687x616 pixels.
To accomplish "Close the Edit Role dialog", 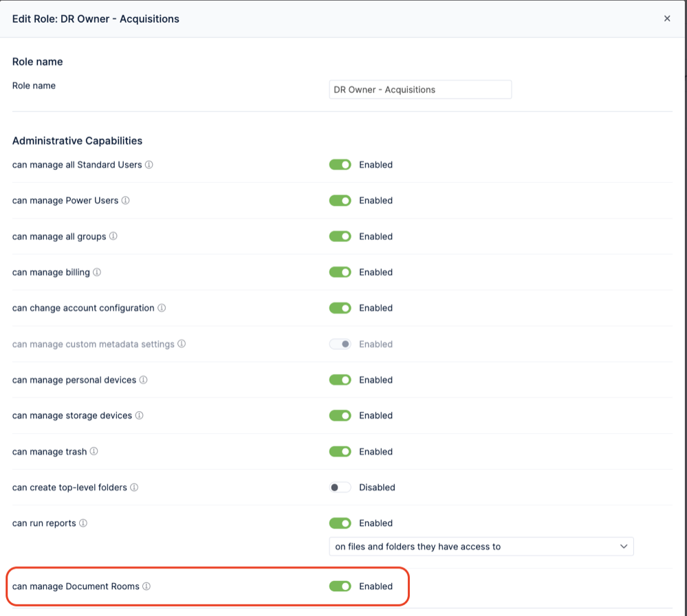I will pos(667,19).
